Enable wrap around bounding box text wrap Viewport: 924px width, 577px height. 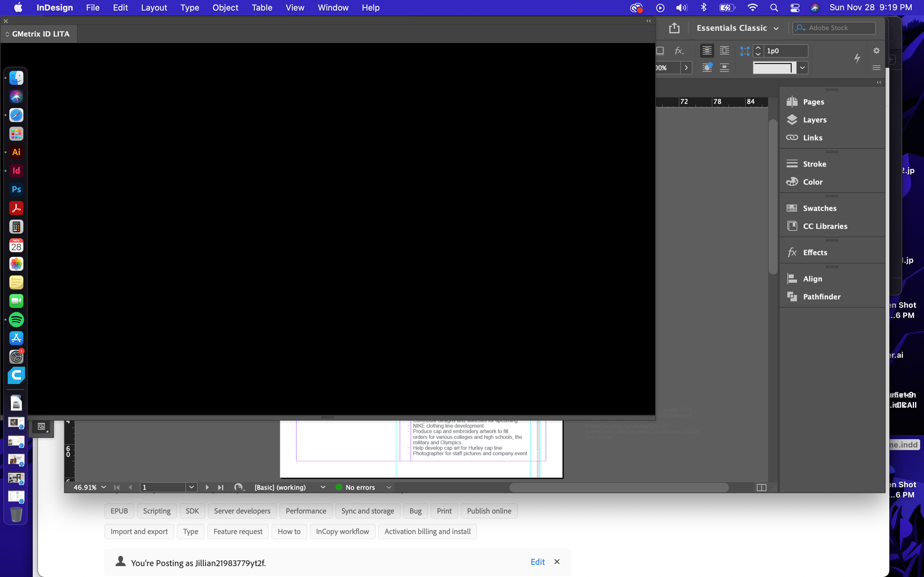point(706,50)
